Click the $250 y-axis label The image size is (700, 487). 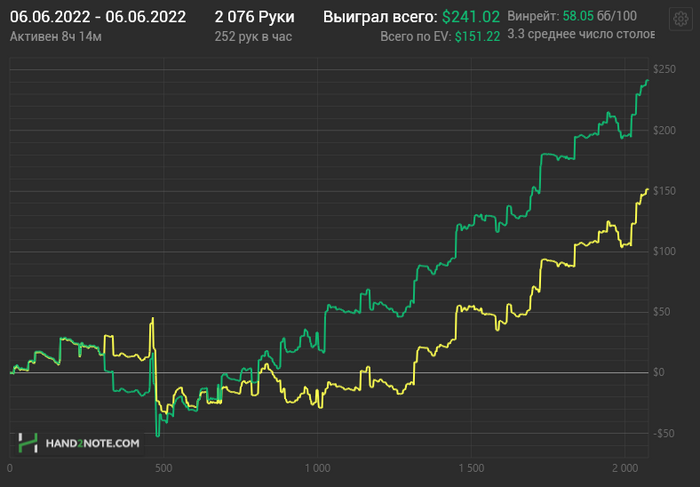tap(664, 70)
